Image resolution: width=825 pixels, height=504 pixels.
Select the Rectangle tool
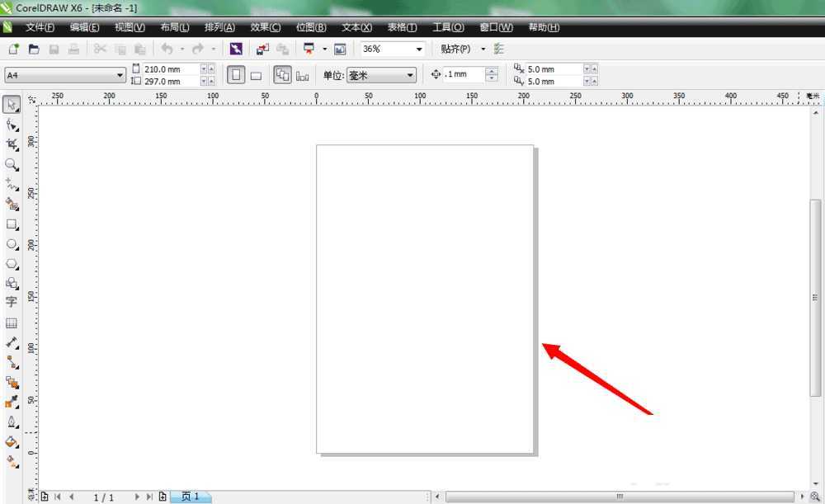pos(12,224)
